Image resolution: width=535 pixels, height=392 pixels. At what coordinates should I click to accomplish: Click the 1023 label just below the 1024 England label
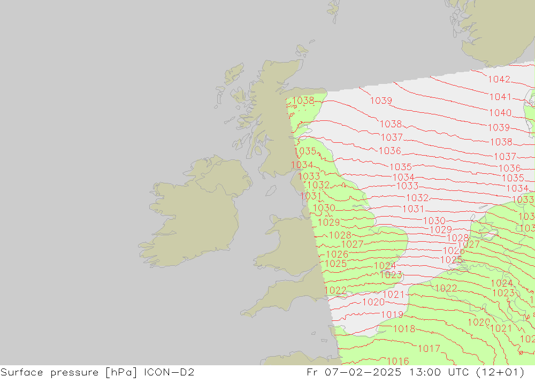(x=391, y=275)
